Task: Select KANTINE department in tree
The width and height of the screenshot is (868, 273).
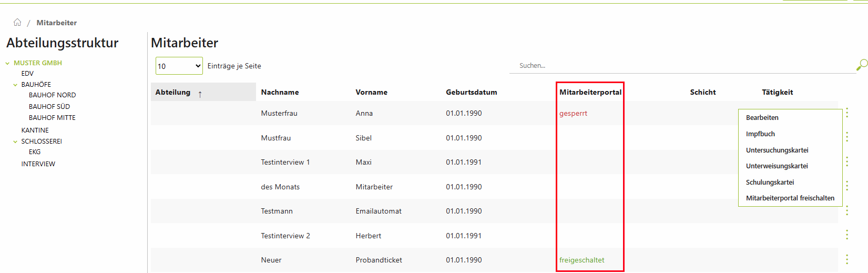Action: click(x=35, y=130)
